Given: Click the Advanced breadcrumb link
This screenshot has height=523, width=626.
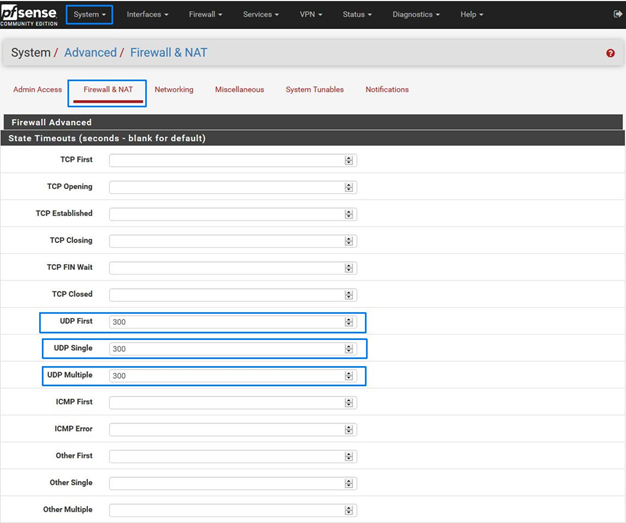Looking at the screenshot, I should (91, 53).
